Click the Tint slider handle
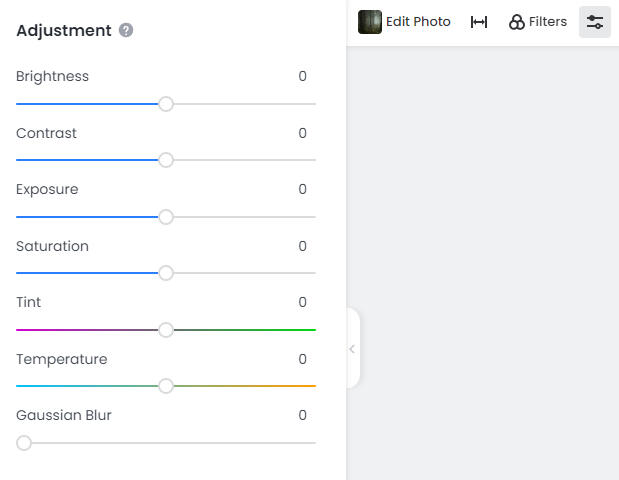This screenshot has width=619, height=480. coord(166,330)
